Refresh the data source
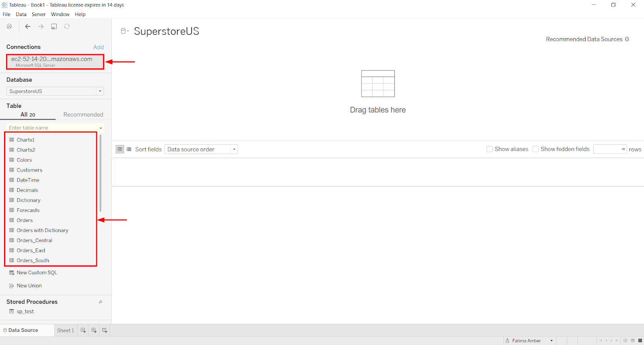The width and height of the screenshot is (644, 345). tap(67, 27)
